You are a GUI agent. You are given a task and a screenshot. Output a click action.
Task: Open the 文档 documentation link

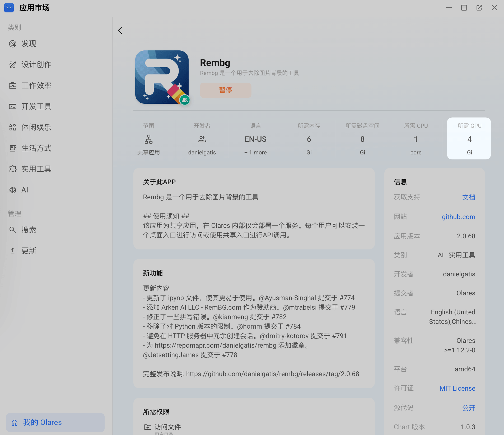(468, 197)
